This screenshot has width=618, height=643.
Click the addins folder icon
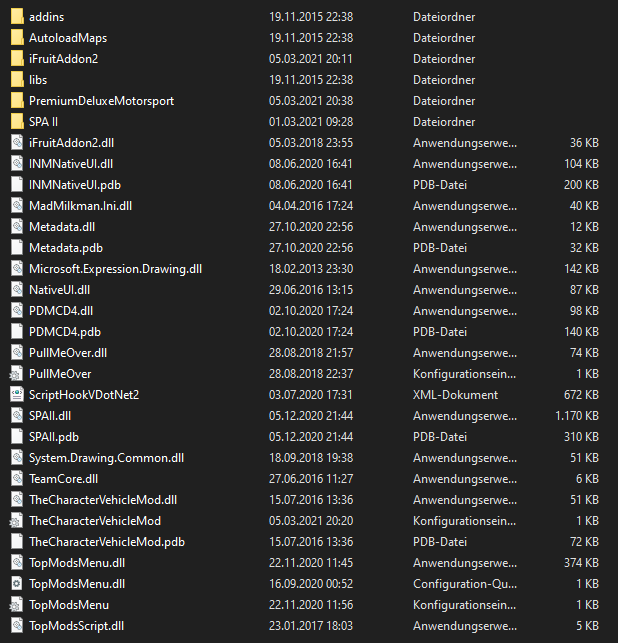click(17, 17)
